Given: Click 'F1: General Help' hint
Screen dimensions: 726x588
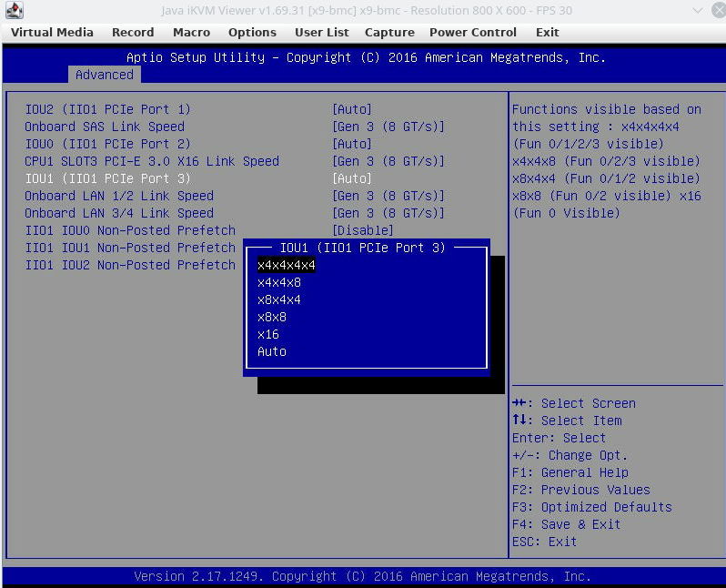Looking at the screenshot, I should click(x=570, y=472).
